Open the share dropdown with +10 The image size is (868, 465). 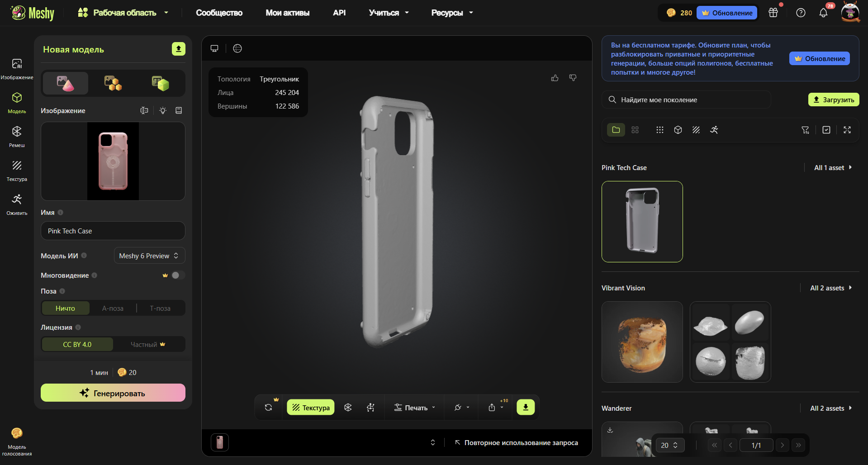[x=496, y=407]
